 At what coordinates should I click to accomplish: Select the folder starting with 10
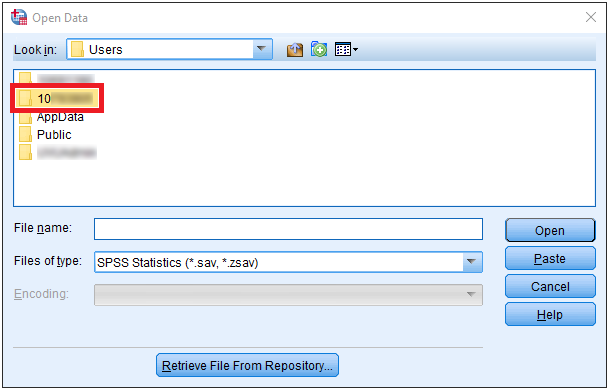57,98
